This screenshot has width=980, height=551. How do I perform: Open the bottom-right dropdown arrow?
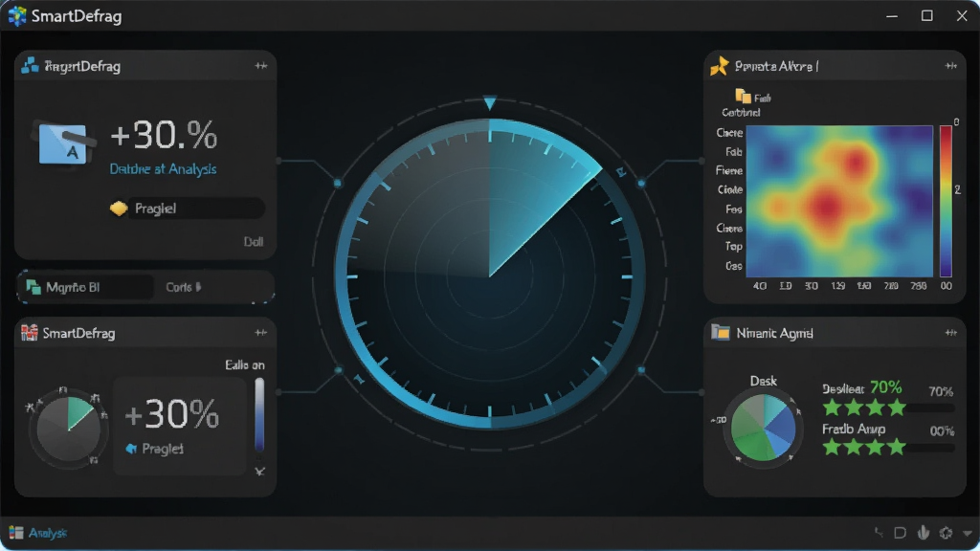968,534
